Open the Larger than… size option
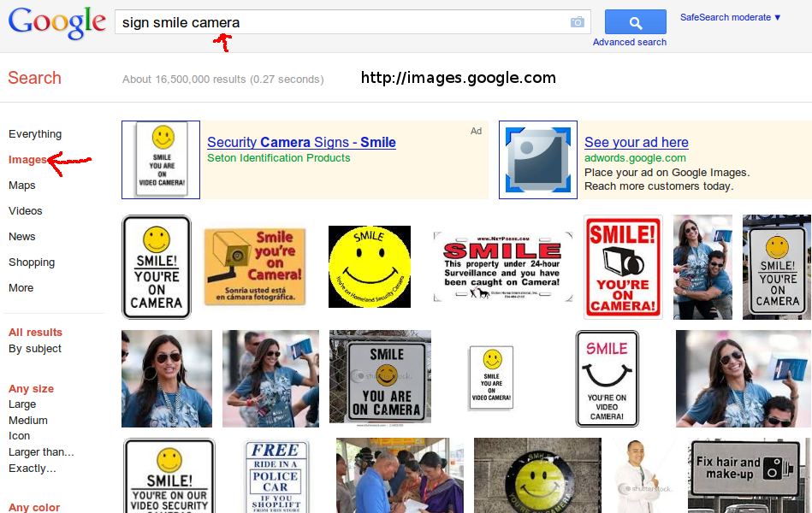Image resolution: width=812 pixels, height=513 pixels. point(41,452)
